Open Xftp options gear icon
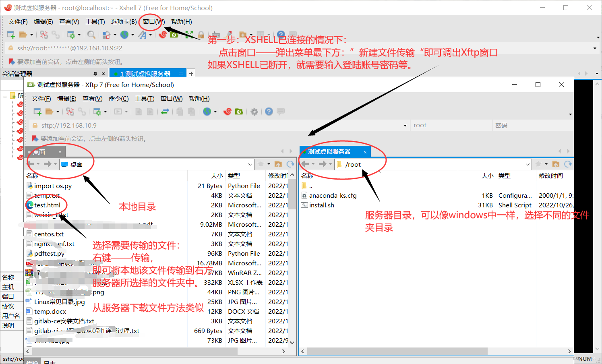The image size is (602, 364). 254,112
